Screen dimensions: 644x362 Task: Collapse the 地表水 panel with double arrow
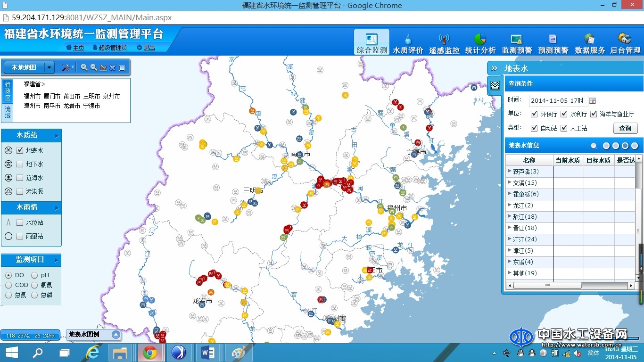click(x=494, y=68)
